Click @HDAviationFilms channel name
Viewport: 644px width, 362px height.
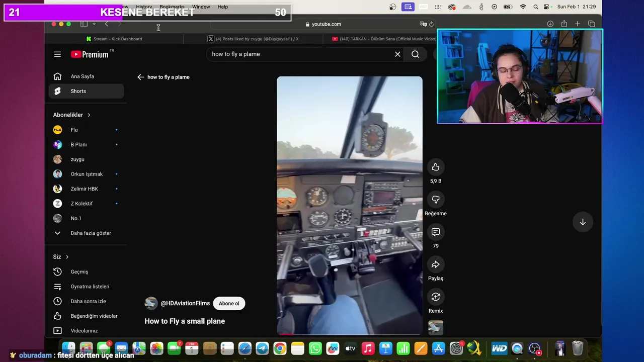pyautogui.click(x=185, y=303)
